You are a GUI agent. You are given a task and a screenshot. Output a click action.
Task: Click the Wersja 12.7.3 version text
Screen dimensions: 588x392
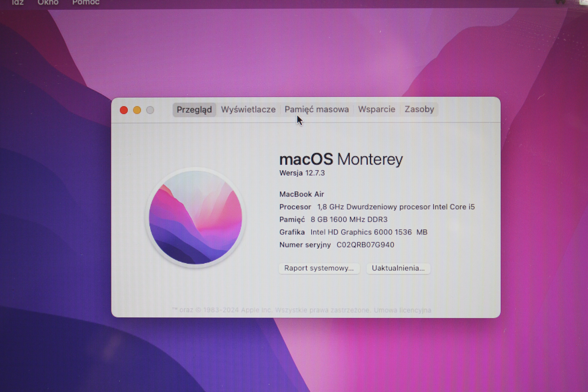pos(302,173)
